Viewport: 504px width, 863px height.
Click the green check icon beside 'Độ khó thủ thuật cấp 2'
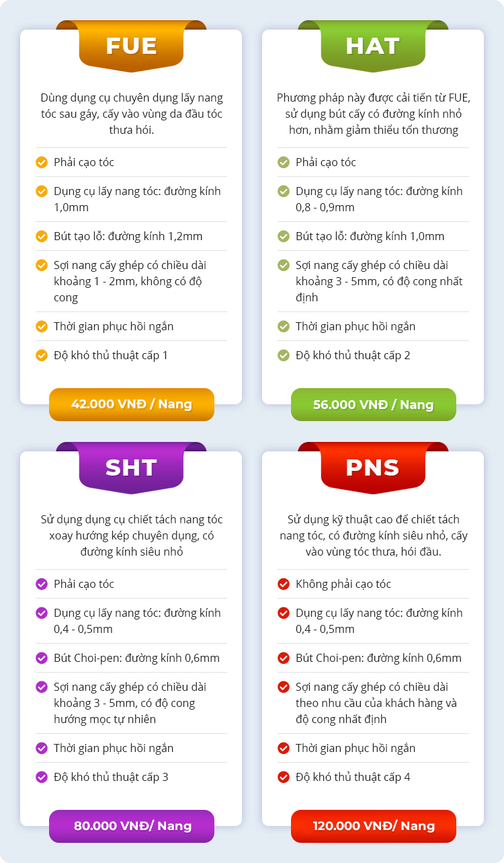click(284, 355)
